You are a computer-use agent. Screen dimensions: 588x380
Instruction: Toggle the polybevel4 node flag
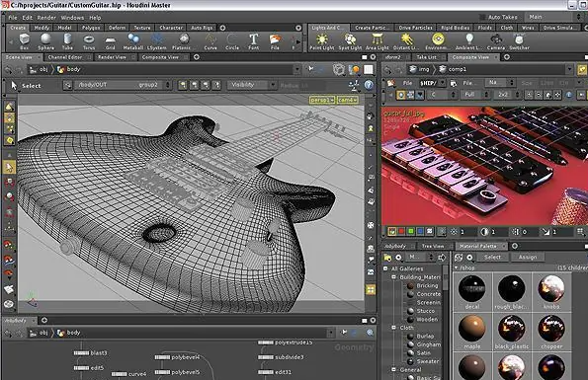pyautogui.click(x=162, y=357)
